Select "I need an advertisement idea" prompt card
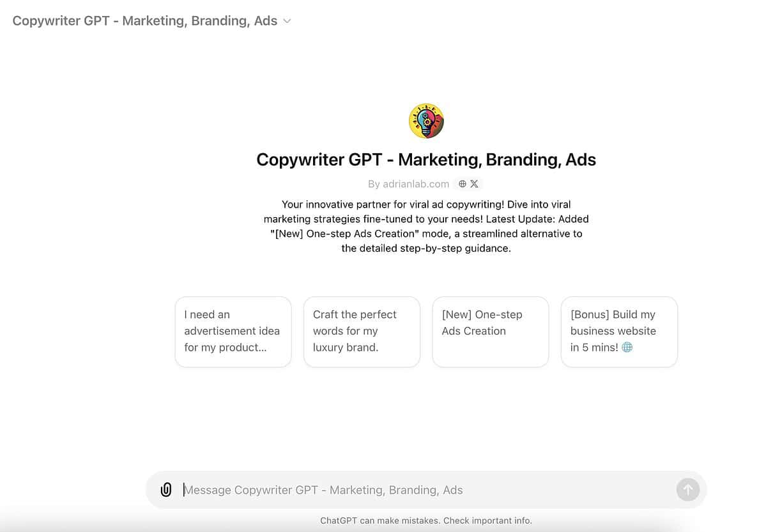The width and height of the screenshot is (766, 532). point(233,331)
